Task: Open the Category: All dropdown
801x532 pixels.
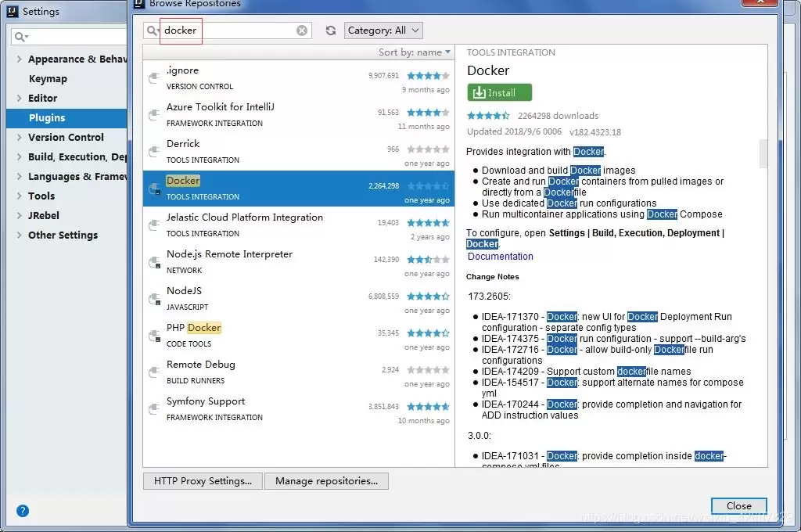Action: click(x=383, y=30)
